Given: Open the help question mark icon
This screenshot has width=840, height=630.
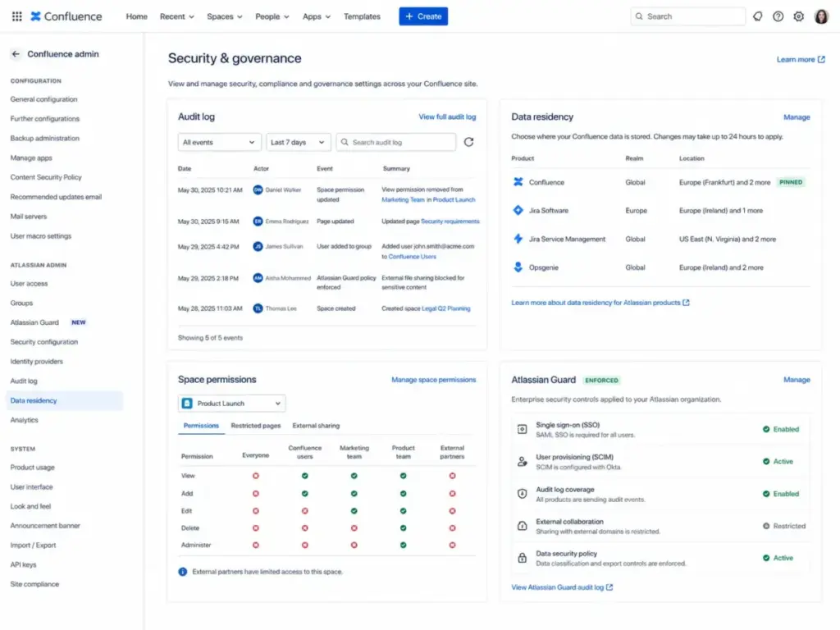Looking at the screenshot, I should (x=778, y=16).
